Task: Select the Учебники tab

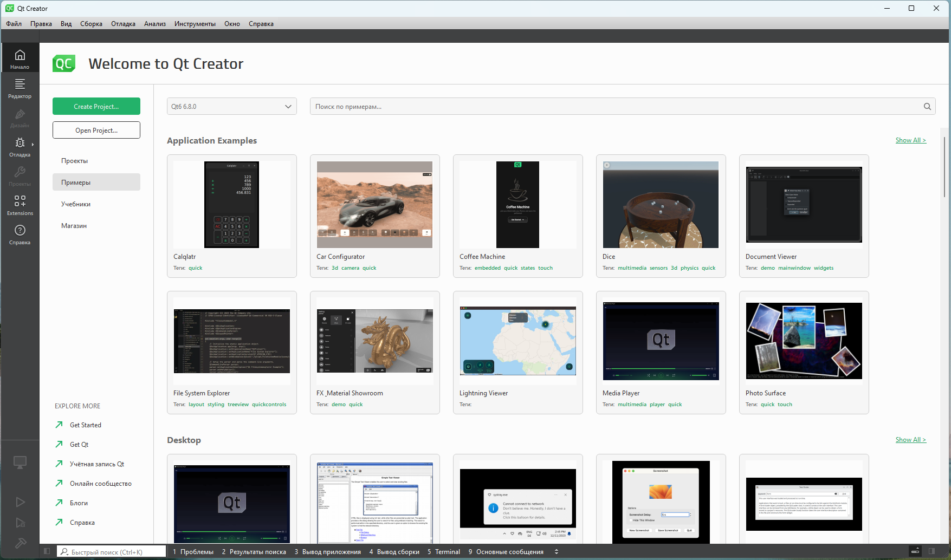Action: [x=76, y=204]
